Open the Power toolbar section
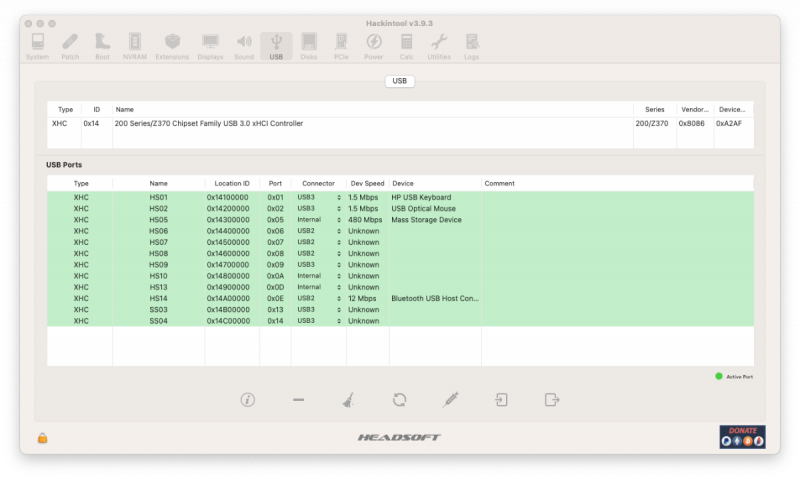Viewport: 800px width, 479px height. [373, 46]
